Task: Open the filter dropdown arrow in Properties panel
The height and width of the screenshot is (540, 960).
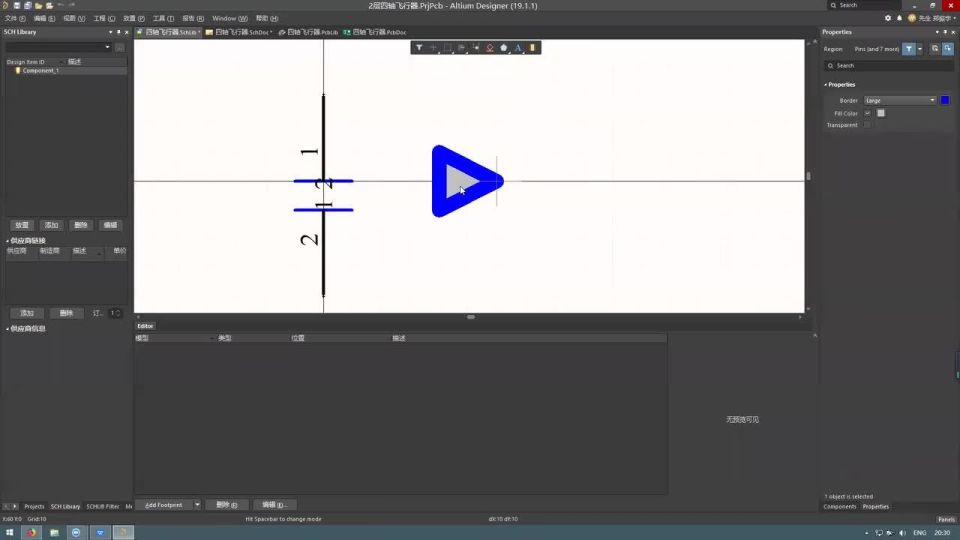Action: pyautogui.click(x=920, y=49)
